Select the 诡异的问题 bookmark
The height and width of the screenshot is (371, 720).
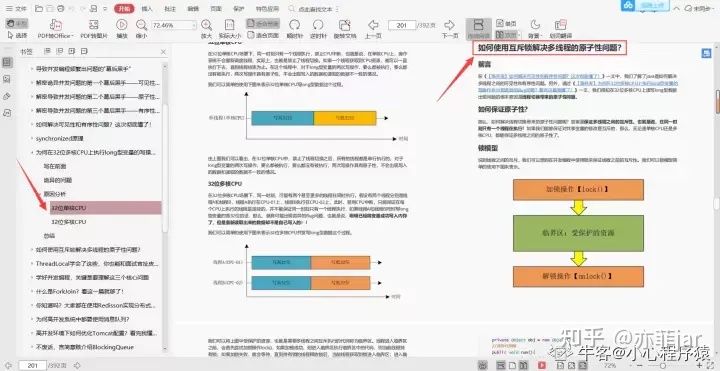click(58, 180)
